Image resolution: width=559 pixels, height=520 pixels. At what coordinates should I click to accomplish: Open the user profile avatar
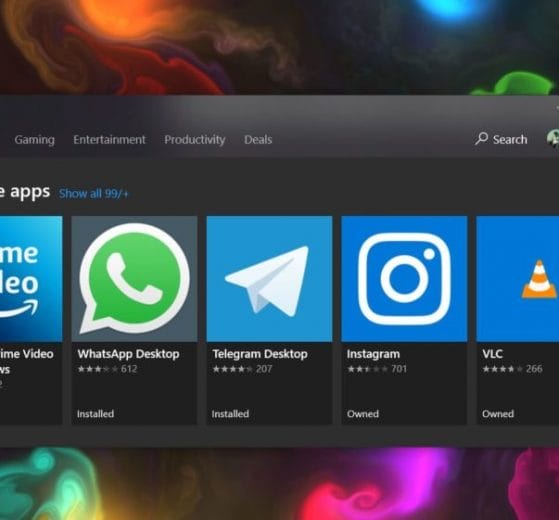coord(553,139)
